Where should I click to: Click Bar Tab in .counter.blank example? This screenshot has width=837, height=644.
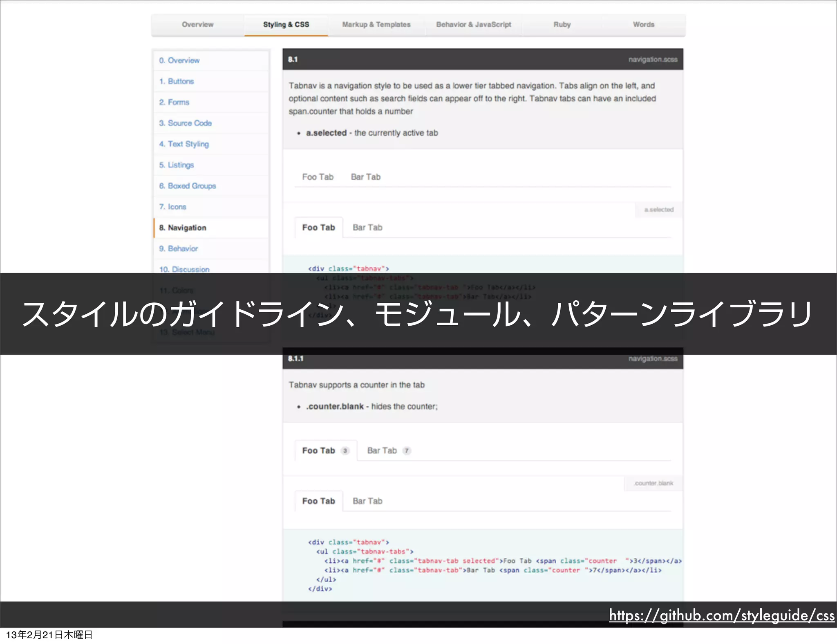pos(367,501)
